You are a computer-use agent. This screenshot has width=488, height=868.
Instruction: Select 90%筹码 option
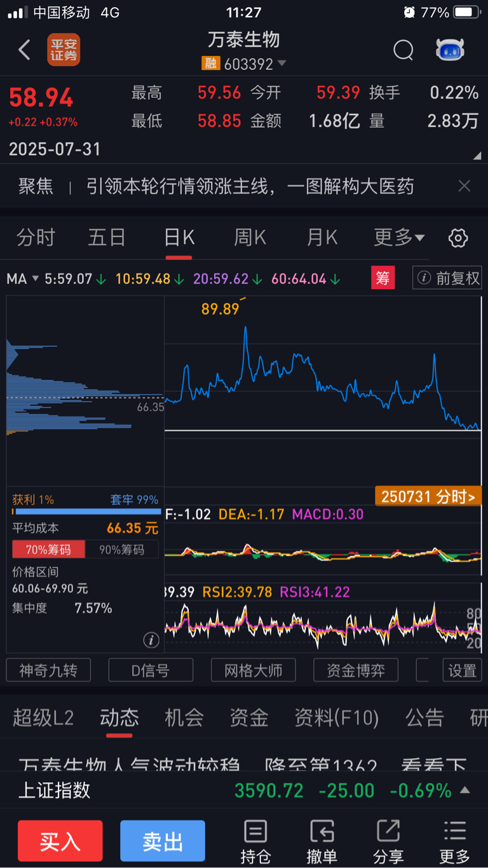click(x=121, y=550)
